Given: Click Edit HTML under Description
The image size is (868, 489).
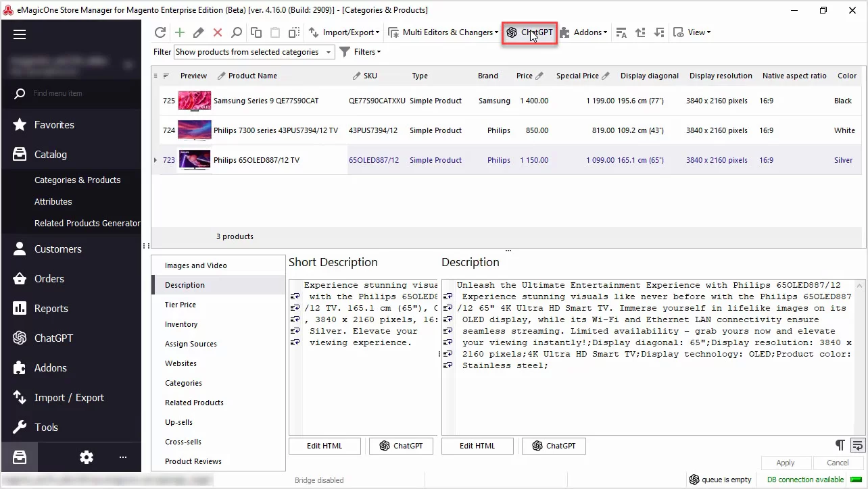Looking at the screenshot, I should coord(477,446).
